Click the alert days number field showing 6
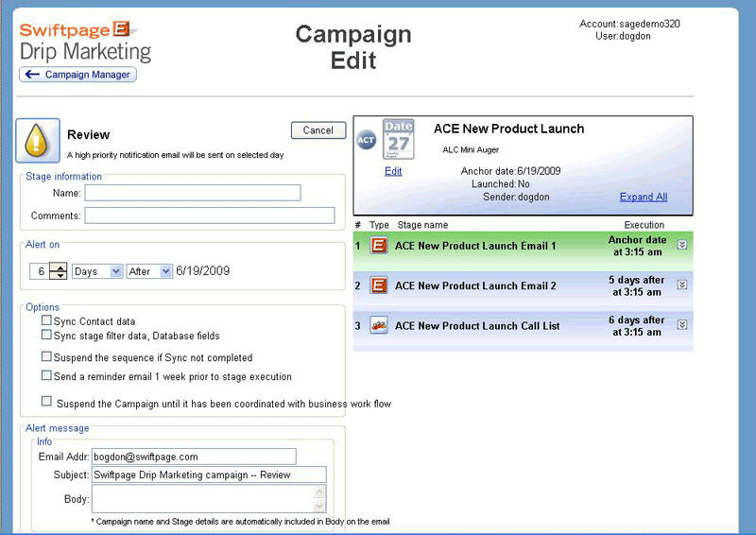 tap(40, 271)
